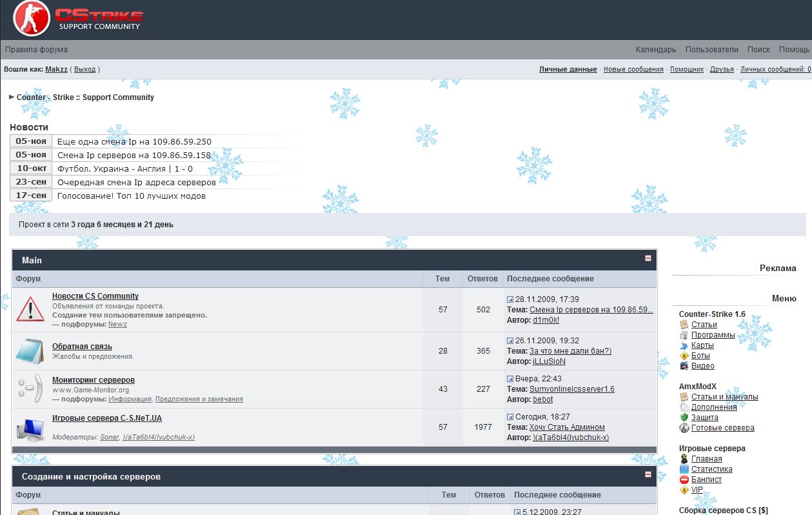Image resolution: width=812 pixels, height=515 pixels.
Task: Open Личные данные in user bar
Action: 568,69
